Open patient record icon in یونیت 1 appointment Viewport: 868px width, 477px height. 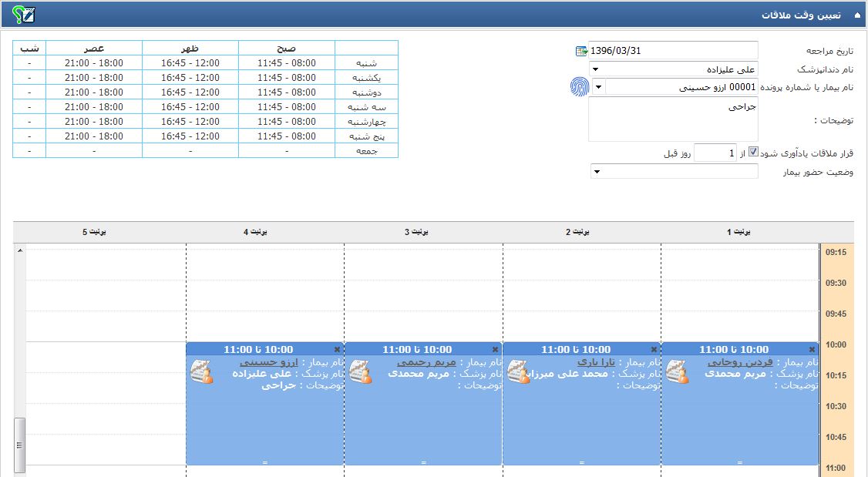point(678,371)
